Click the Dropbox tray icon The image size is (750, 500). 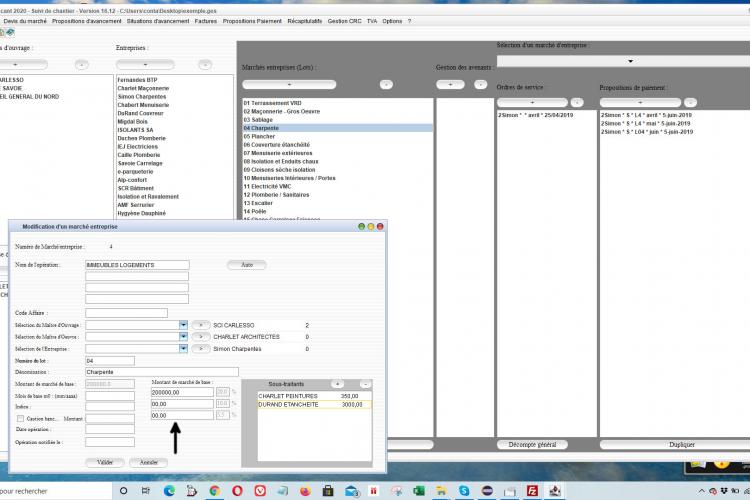[x=724, y=490]
